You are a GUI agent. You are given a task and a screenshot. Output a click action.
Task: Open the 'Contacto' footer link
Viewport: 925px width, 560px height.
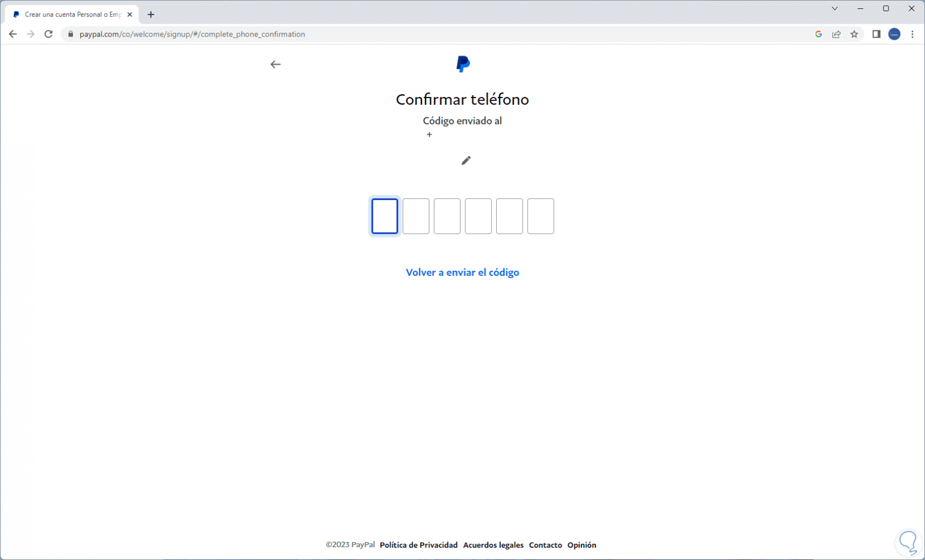point(545,545)
